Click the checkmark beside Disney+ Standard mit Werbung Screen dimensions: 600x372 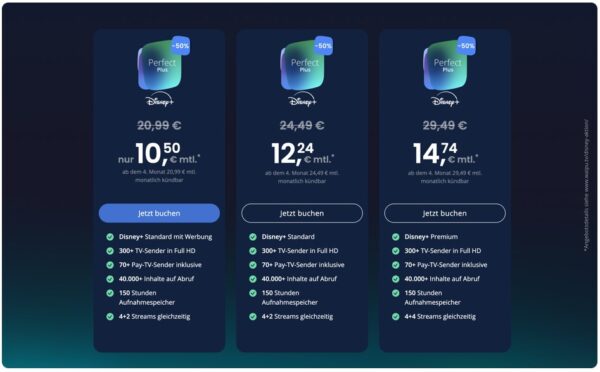[x=110, y=237]
